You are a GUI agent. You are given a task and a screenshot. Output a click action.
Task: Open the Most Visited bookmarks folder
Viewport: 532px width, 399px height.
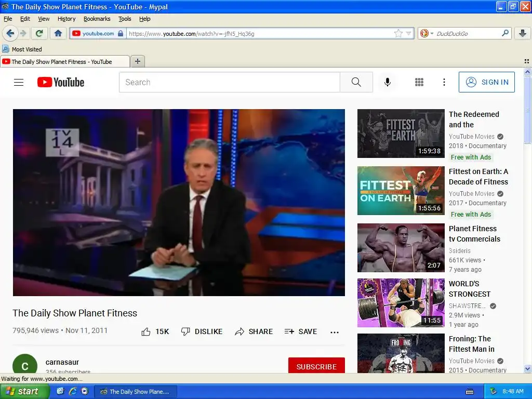(x=22, y=49)
